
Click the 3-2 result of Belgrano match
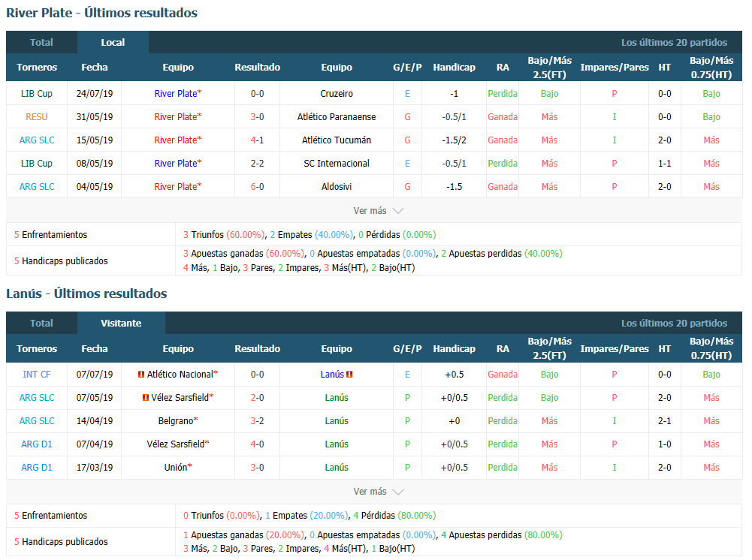tap(257, 421)
